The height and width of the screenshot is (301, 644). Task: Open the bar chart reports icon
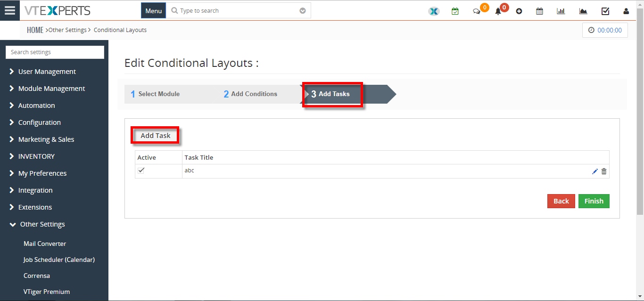coord(561,11)
